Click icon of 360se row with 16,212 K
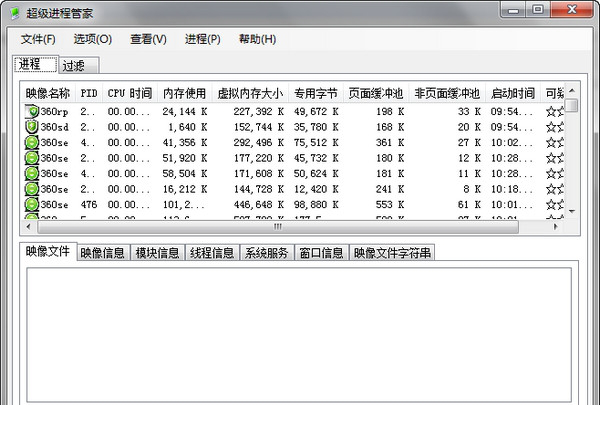This screenshot has height=421, width=600. point(32,189)
